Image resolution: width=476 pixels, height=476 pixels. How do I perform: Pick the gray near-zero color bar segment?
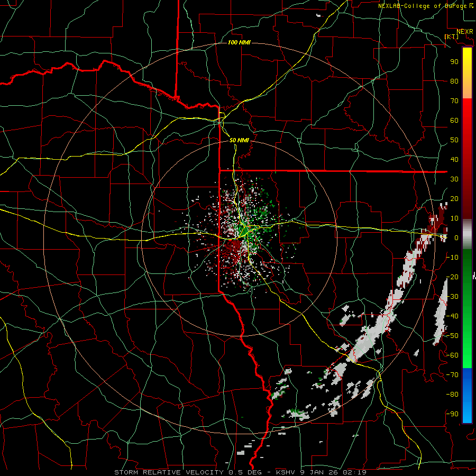coord(467,234)
